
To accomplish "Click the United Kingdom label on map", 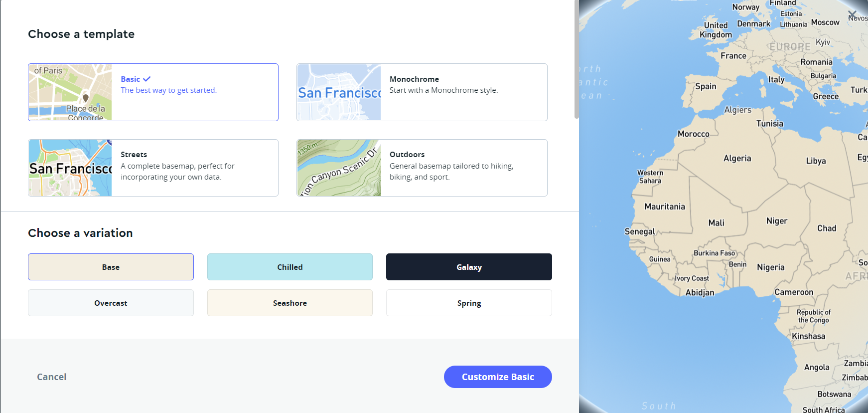I will 716,30.
